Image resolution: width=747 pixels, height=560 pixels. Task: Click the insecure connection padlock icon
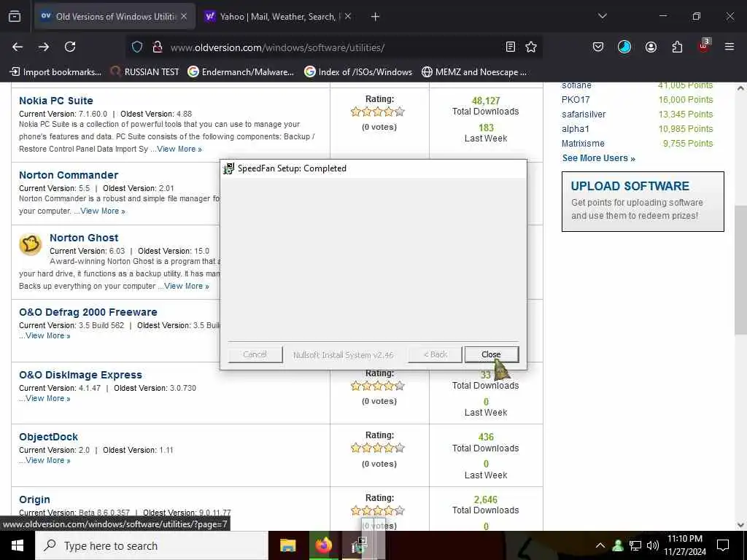[158, 47]
